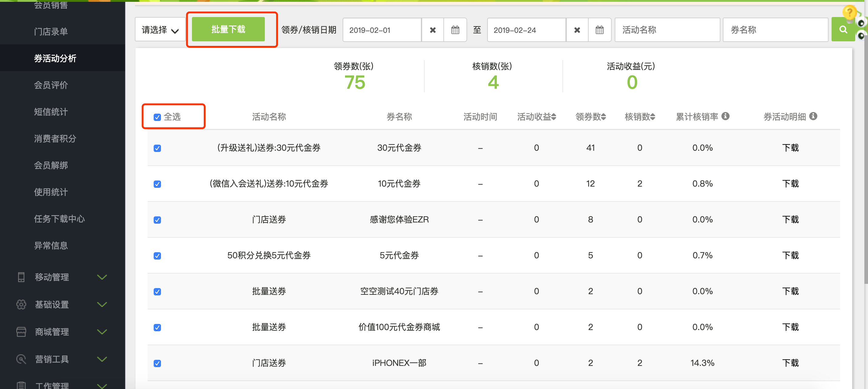Click the 核销数(张) total 4

tap(493, 82)
